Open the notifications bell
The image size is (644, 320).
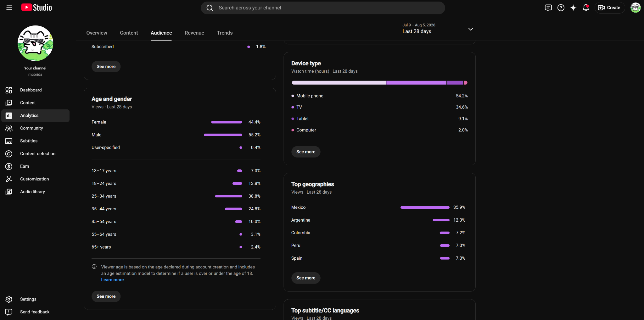[x=586, y=8]
